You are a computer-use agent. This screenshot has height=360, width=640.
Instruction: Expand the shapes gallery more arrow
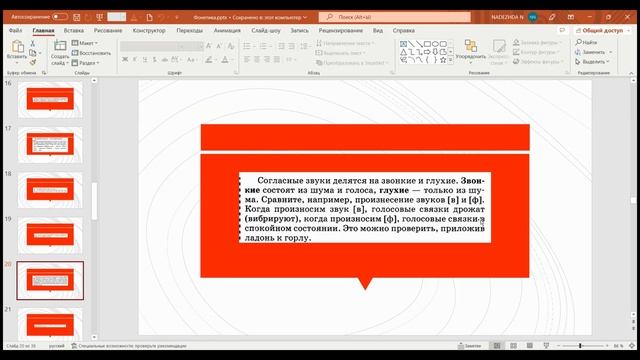[451, 60]
